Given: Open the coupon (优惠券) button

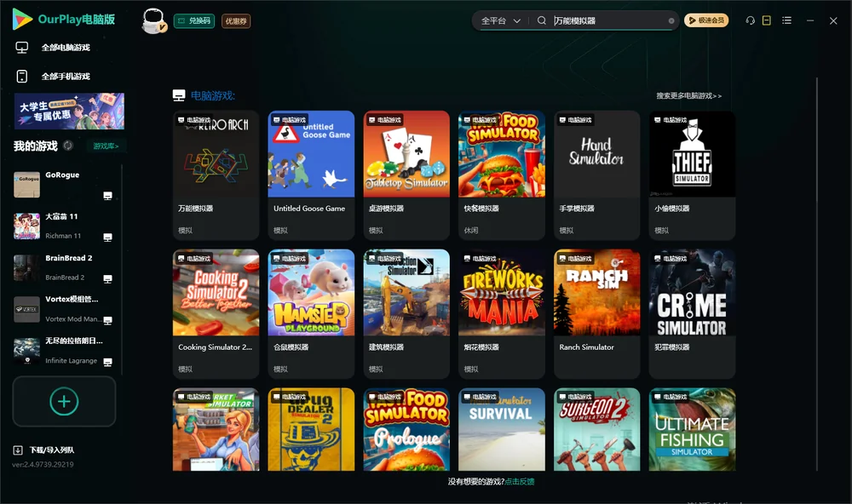Looking at the screenshot, I should (236, 21).
